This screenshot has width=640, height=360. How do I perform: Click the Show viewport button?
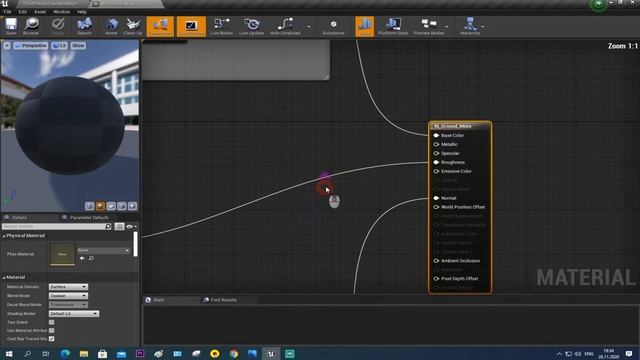(78, 45)
